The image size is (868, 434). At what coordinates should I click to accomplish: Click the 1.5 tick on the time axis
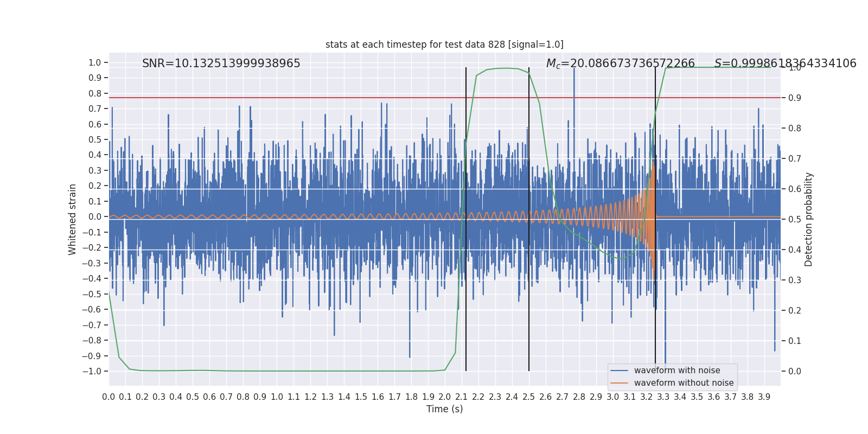click(x=361, y=397)
